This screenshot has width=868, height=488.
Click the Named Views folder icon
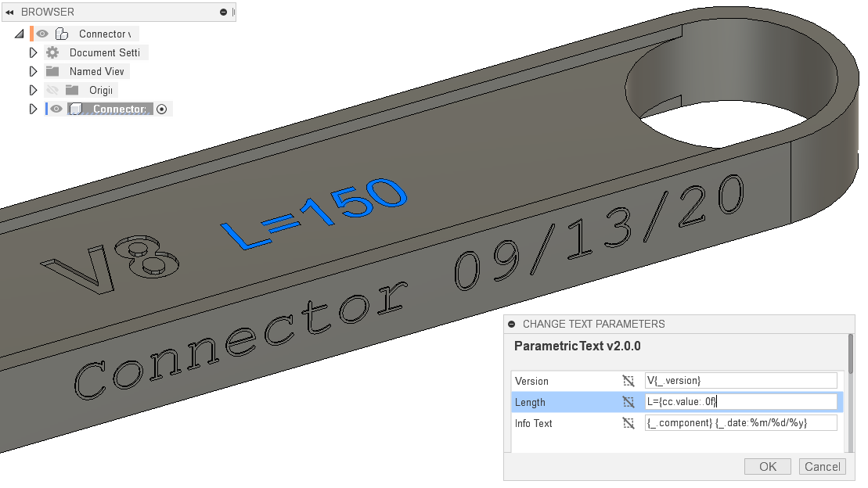point(52,71)
